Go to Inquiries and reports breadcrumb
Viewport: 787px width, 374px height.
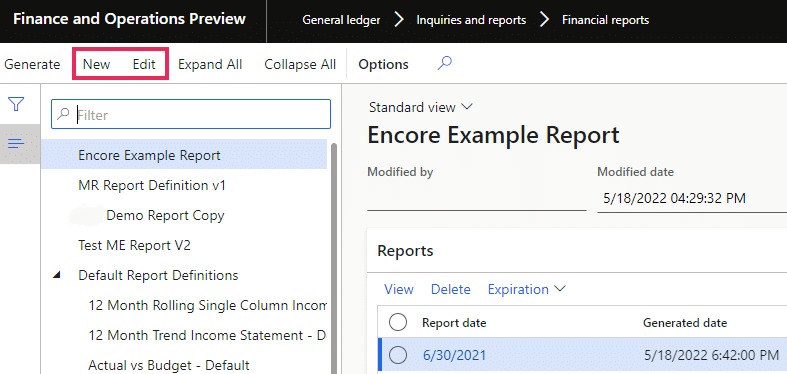click(471, 20)
